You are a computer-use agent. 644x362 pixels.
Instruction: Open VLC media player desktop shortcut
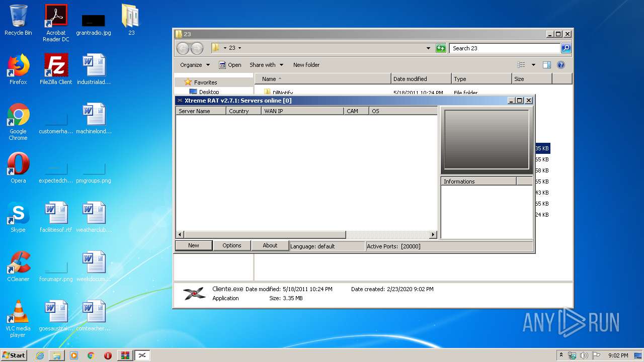pyautogui.click(x=18, y=319)
